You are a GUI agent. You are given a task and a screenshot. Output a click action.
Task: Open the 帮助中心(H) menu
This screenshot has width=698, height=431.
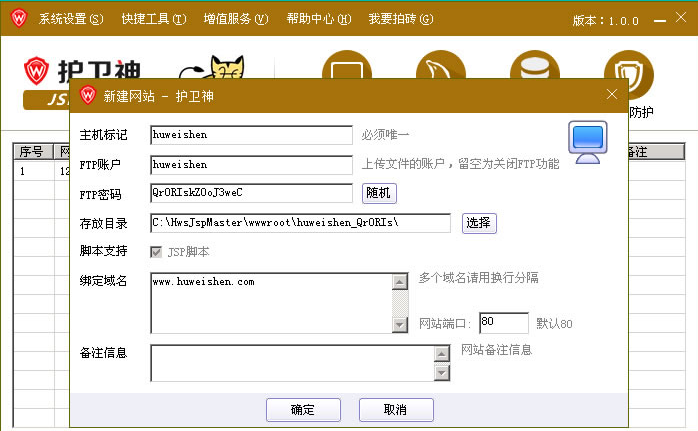(319, 19)
